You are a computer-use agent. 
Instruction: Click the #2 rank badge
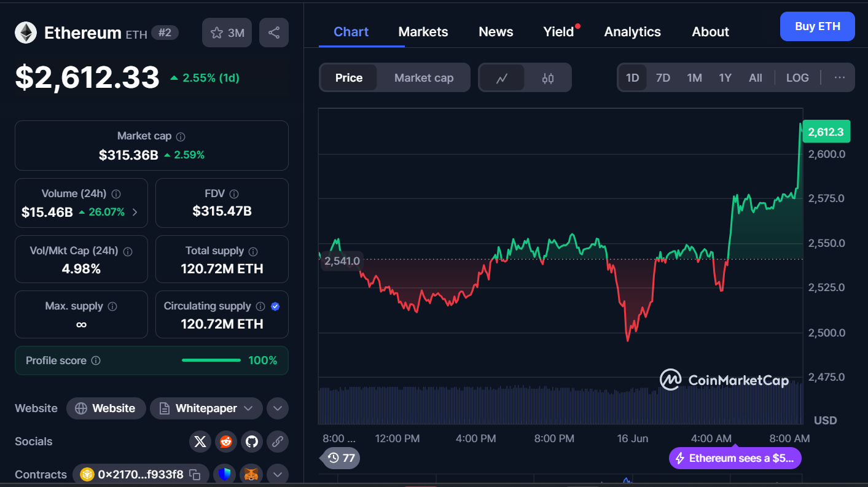pos(165,33)
